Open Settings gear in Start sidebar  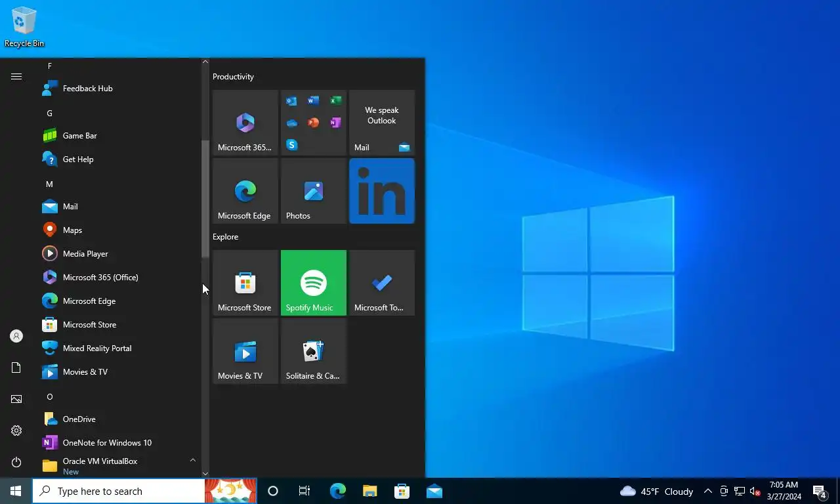[16, 430]
